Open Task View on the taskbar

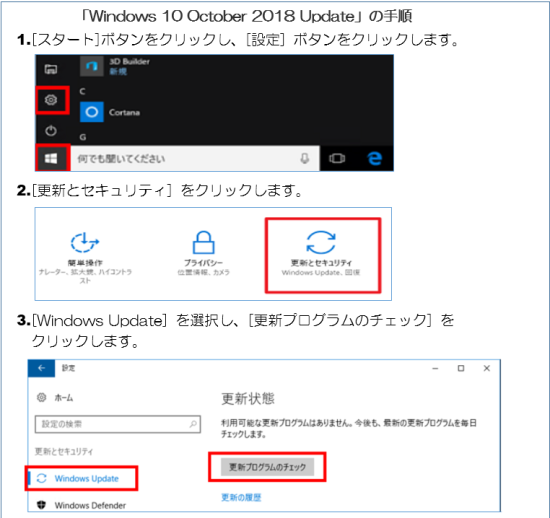pyautogui.click(x=337, y=159)
